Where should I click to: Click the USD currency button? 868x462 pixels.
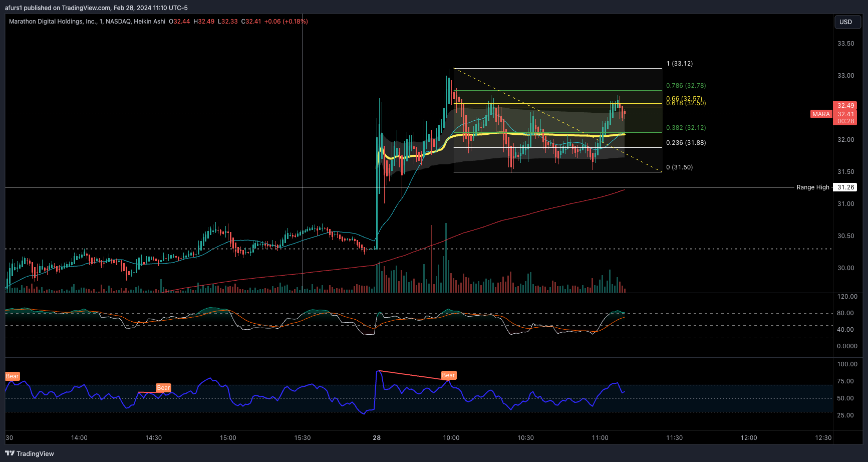click(847, 22)
